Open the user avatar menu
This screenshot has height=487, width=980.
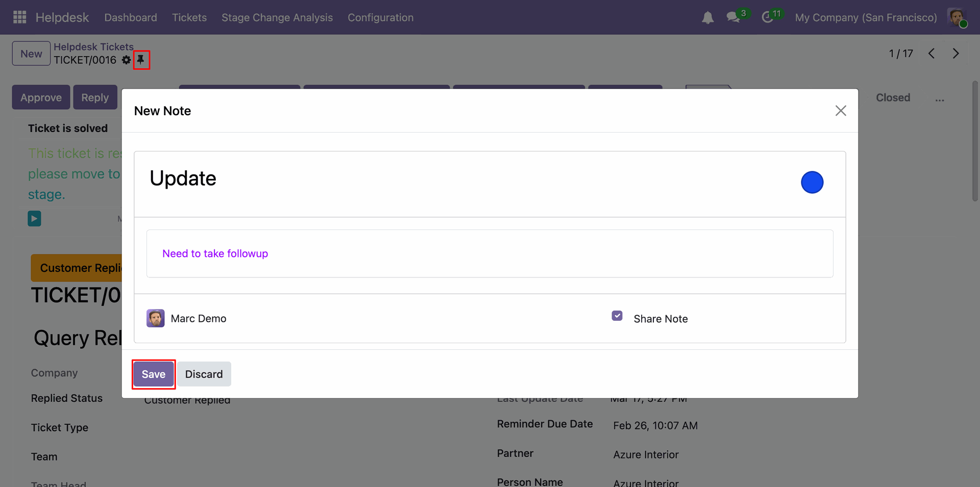coord(957,17)
